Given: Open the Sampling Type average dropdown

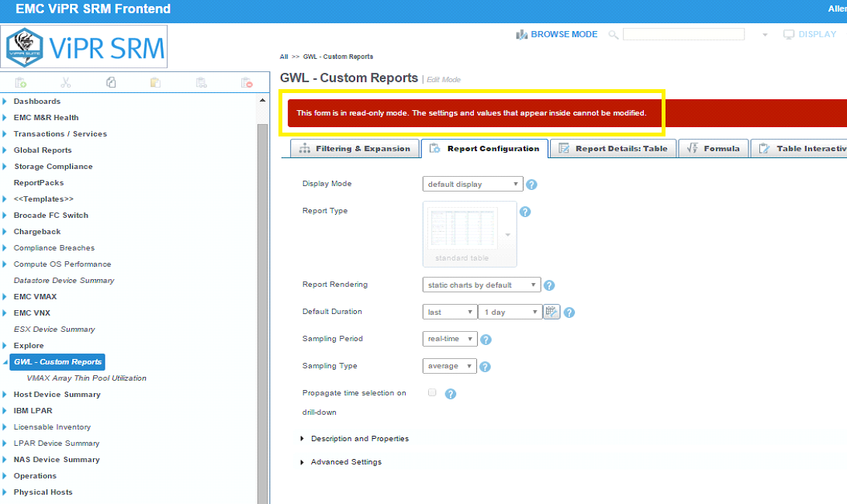Looking at the screenshot, I should [449, 366].
